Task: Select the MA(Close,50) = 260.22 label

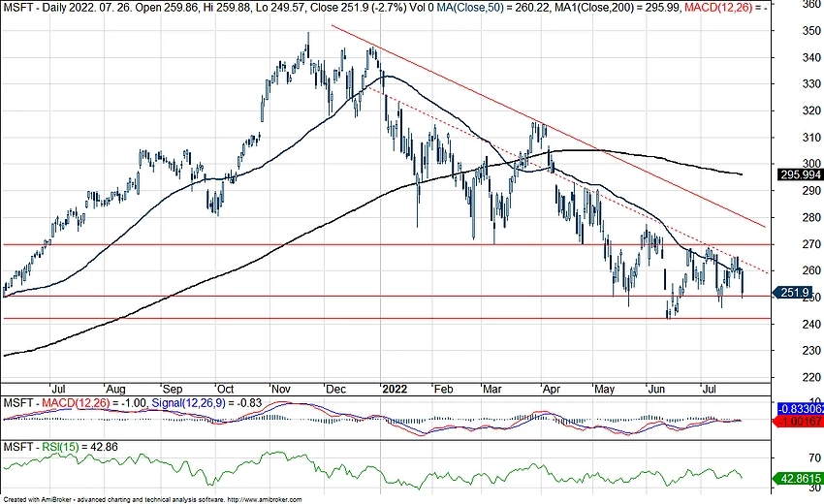Action: [491, 8]
